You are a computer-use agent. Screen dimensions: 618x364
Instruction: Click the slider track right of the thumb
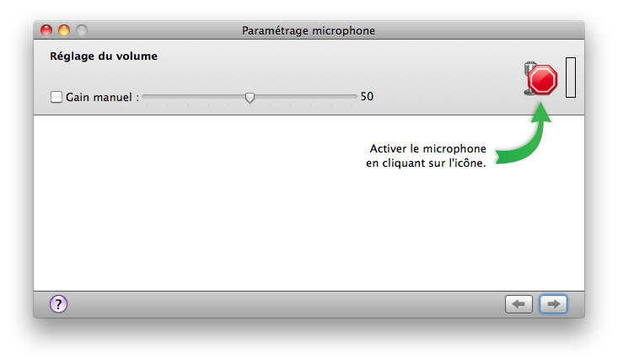[305, 96]
